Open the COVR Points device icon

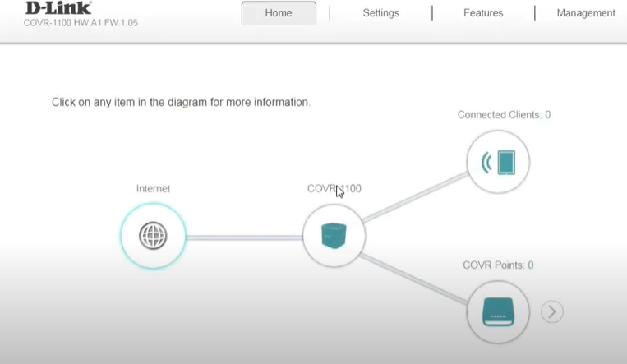[x=498, y=312]
